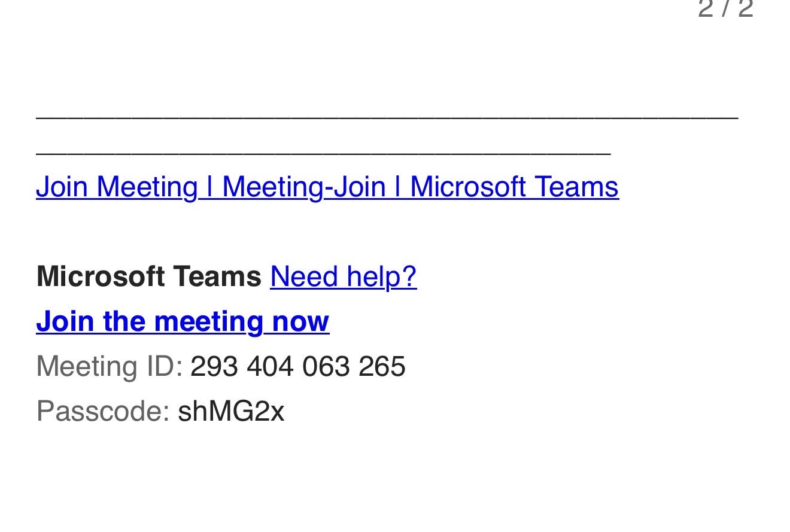Image resolution: width=790 pixels, height=532 pixels.
Task: Click the digits "265" in the meeting ID
Action: [382, 366]
